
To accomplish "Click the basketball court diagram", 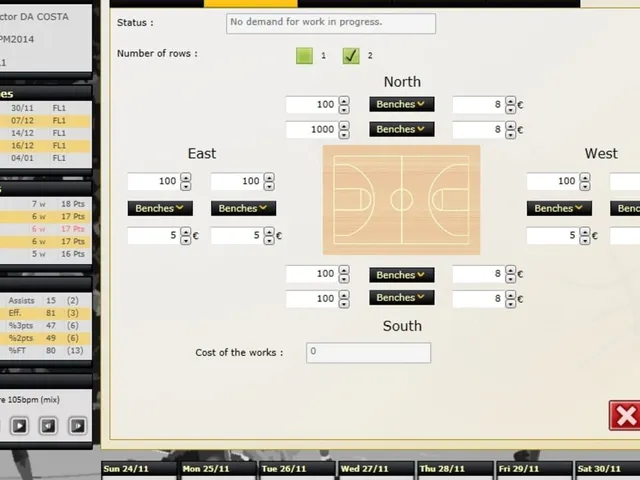I will click(x=401, y=200).
